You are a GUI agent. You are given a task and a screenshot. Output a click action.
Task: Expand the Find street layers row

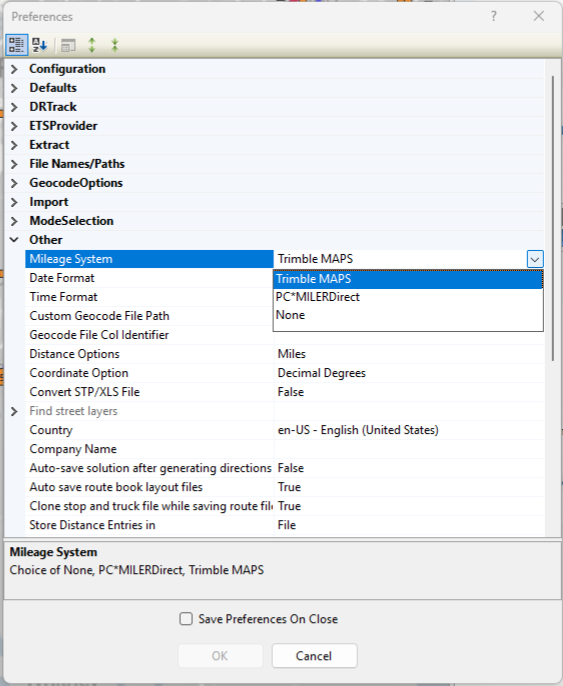14,411
